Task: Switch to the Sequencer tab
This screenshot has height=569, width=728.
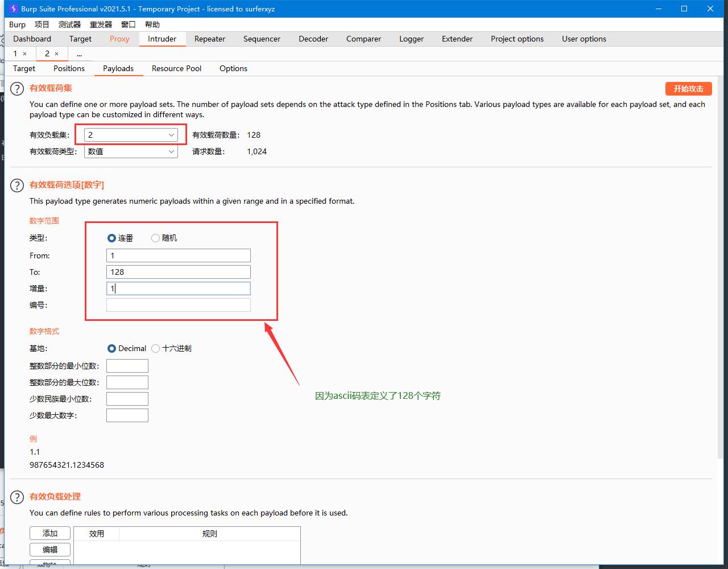Action: tap(262, 39)
